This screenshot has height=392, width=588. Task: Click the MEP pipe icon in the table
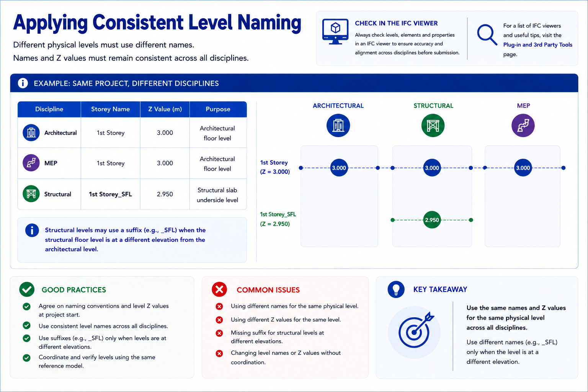click(31, 163)
